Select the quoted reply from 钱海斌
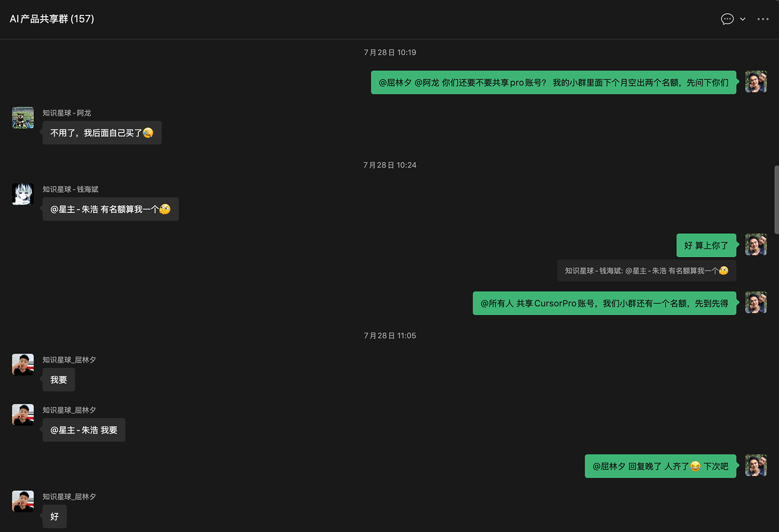Screen dimensions: 779x532 [x=647, y=270]
